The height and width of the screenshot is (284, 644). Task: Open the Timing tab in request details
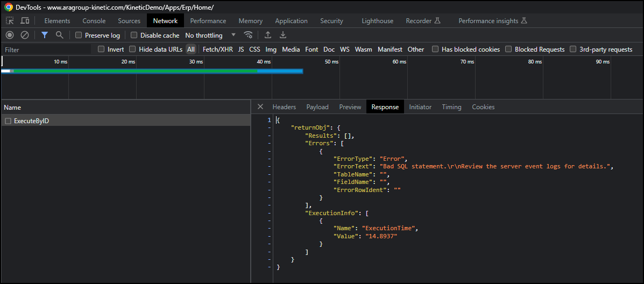[x=451, y=107]
